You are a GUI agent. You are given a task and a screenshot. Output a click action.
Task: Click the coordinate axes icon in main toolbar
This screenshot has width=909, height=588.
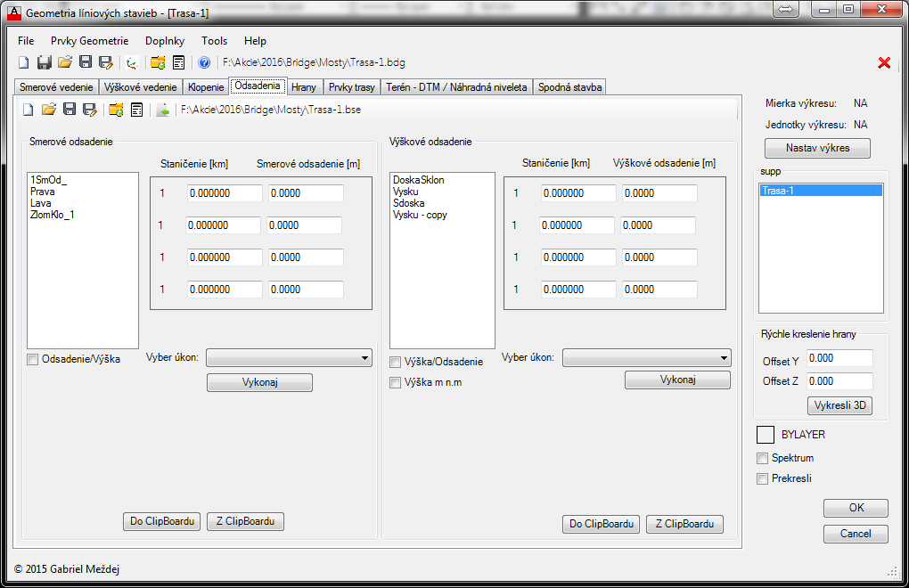132,62
